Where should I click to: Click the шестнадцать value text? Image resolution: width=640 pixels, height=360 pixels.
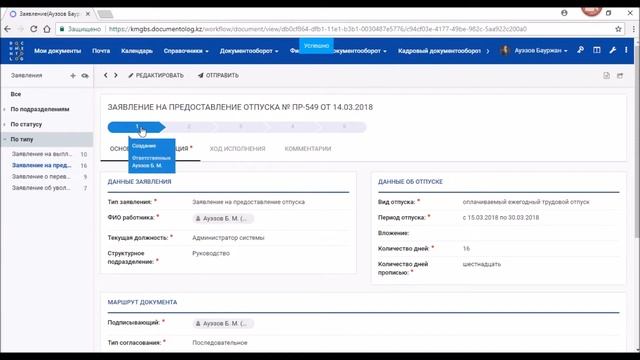click(482, 264)
